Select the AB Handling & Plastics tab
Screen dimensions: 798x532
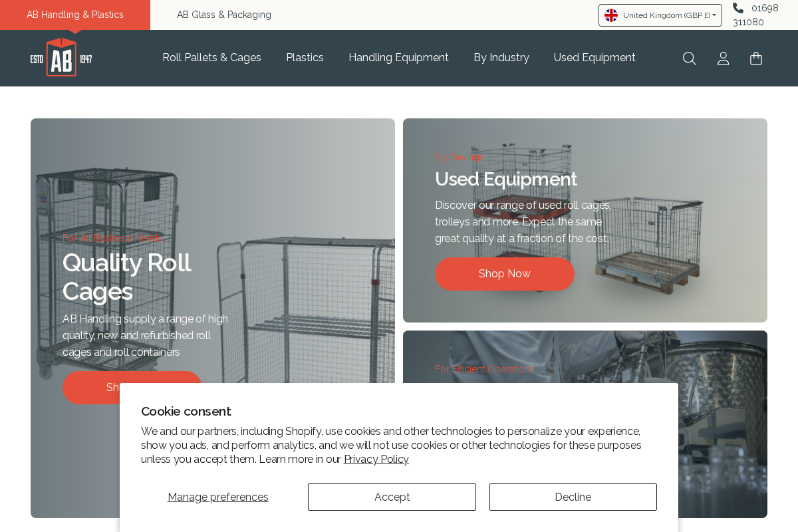pyautogui.click(x=74, y=14)
